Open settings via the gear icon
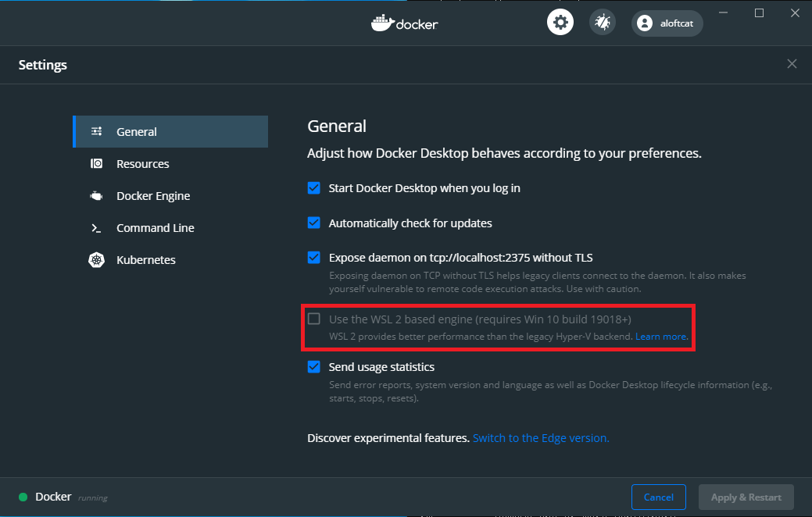The image size is (812, 517). pyautogui.click(x=560, y=23)
